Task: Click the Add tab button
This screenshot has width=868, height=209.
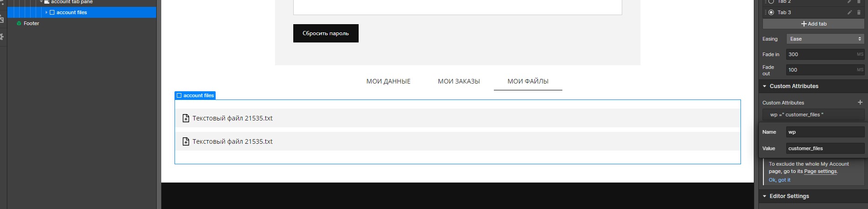Action: point(814,24)
